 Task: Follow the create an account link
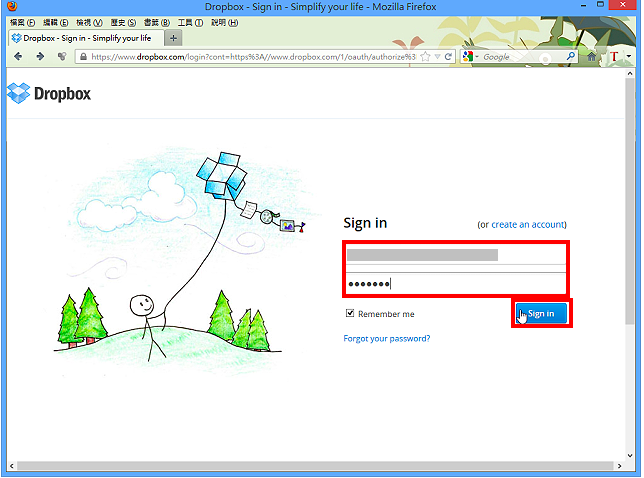coord(528,225)
